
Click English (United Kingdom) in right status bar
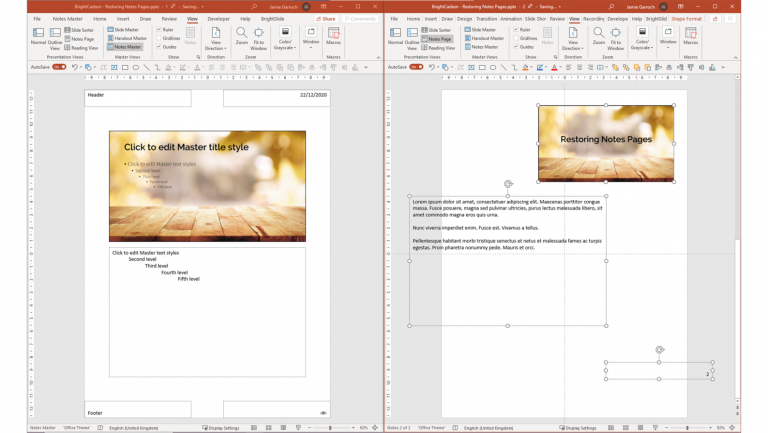488,428
